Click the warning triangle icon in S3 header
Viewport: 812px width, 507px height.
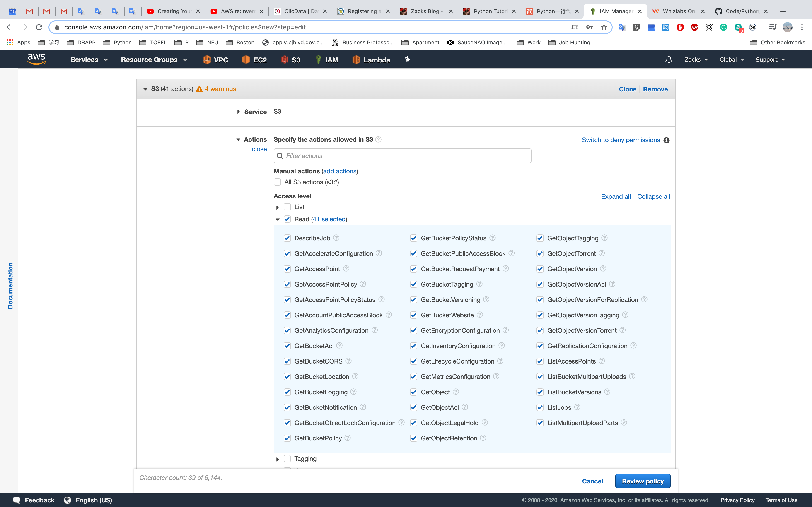pos(199,89)
